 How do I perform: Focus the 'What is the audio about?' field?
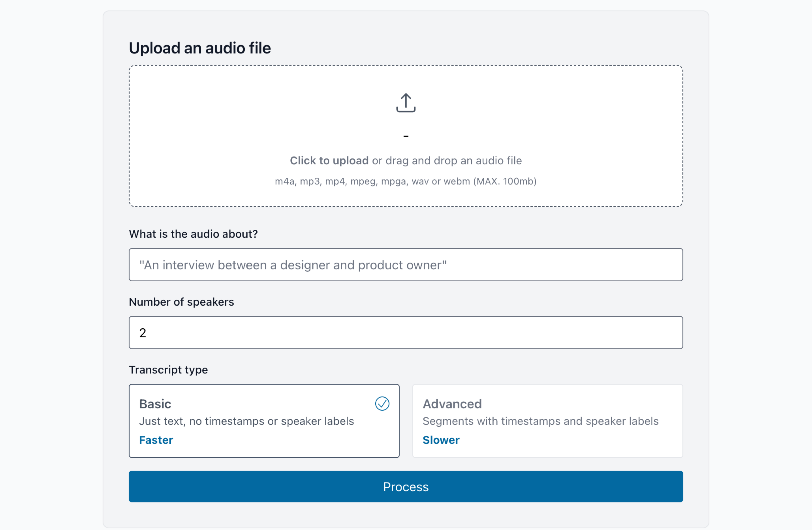pos(406,265)
